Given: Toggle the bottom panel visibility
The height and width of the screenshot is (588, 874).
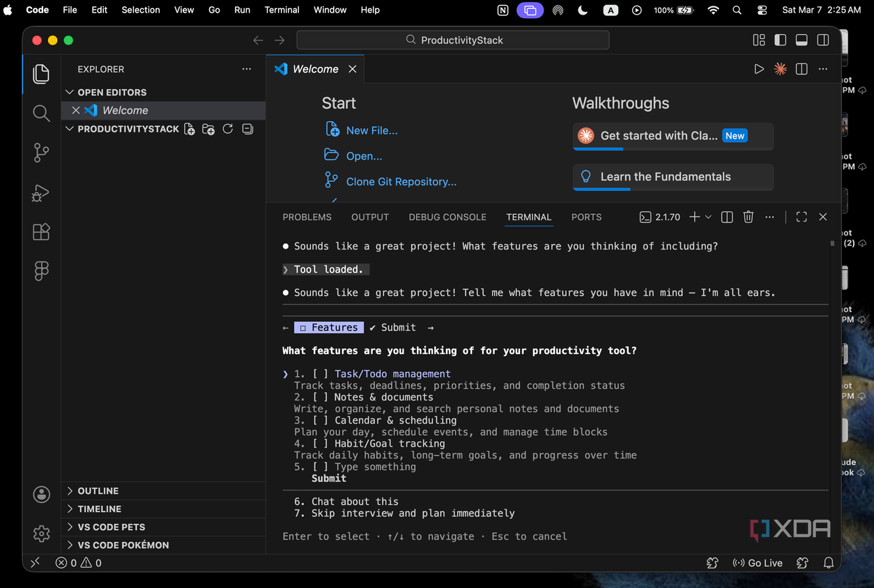Looking at the screenshot, I should point(802,40).
